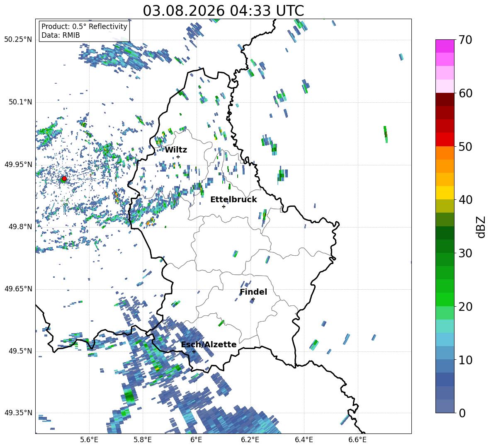Click the Wiltz station cross marker

tap(178, 157)
